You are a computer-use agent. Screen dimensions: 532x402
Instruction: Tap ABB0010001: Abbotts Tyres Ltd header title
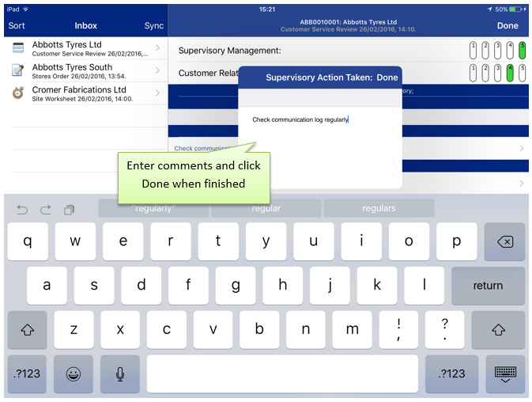348,22
